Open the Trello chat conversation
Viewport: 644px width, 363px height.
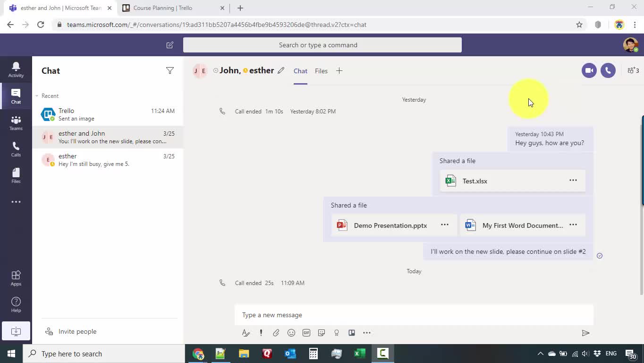tap(108, 114)
